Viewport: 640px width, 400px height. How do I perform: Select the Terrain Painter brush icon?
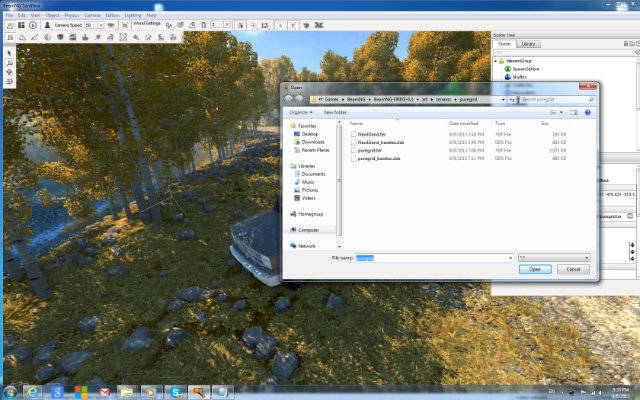coord(35,37)
